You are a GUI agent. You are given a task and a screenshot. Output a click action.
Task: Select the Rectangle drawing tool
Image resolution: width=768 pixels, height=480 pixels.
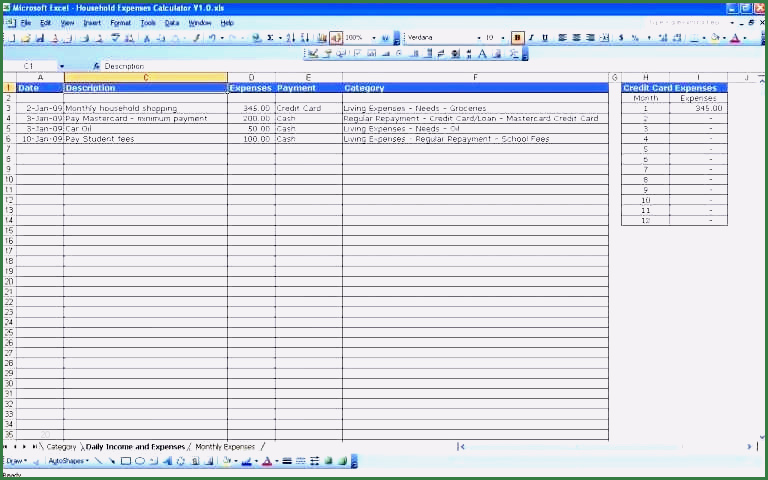pos(126,461)
